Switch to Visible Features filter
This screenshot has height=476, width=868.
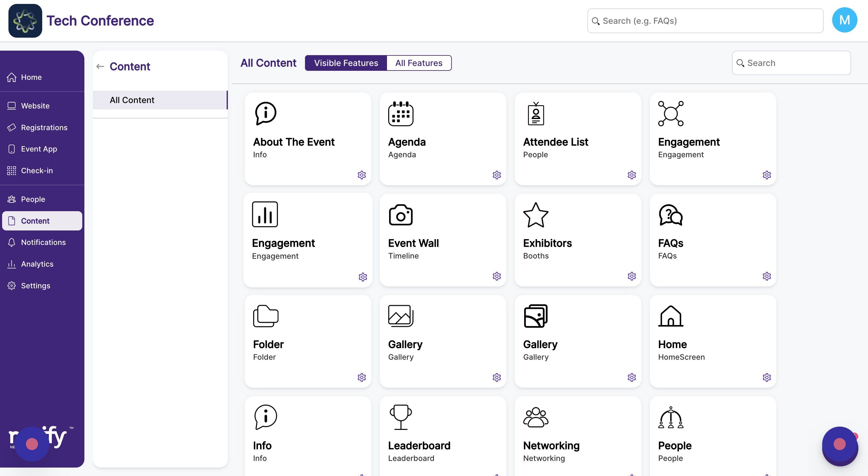click(346, 63)
